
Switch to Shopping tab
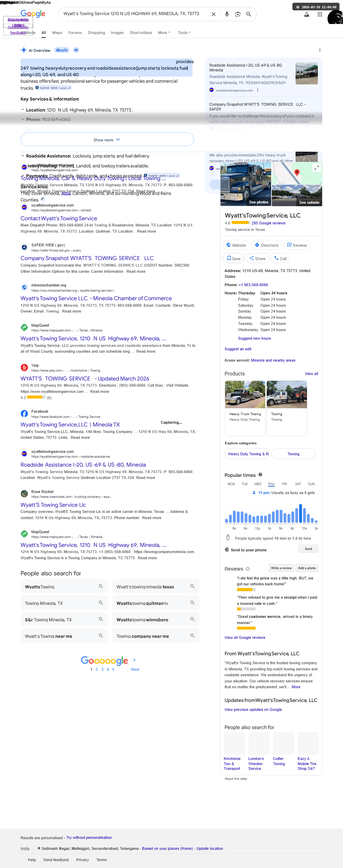[96, 33]
